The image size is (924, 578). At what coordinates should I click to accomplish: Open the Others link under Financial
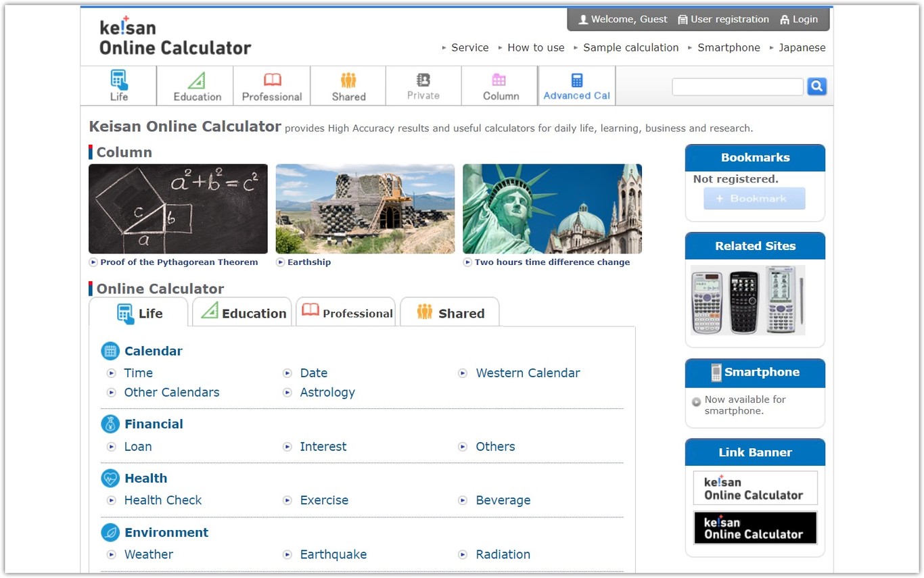pyautogui.click(x=496, y=447)
